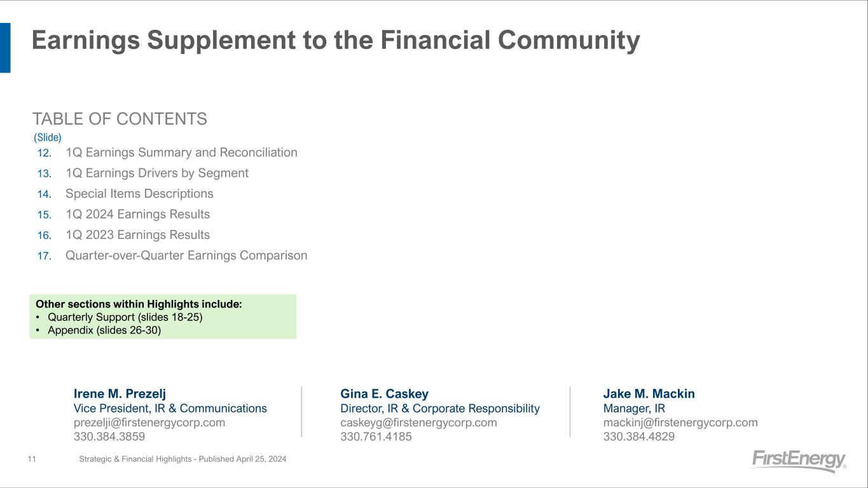868x488 pixels.
Task: Click the slide page number 11
Action: 32,459
